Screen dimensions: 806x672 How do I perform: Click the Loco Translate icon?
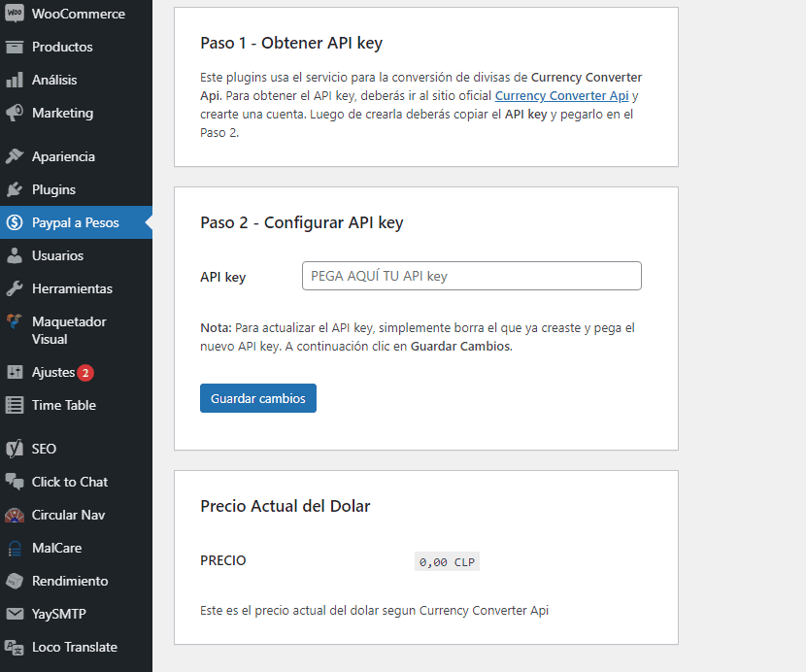pos(15,647)
